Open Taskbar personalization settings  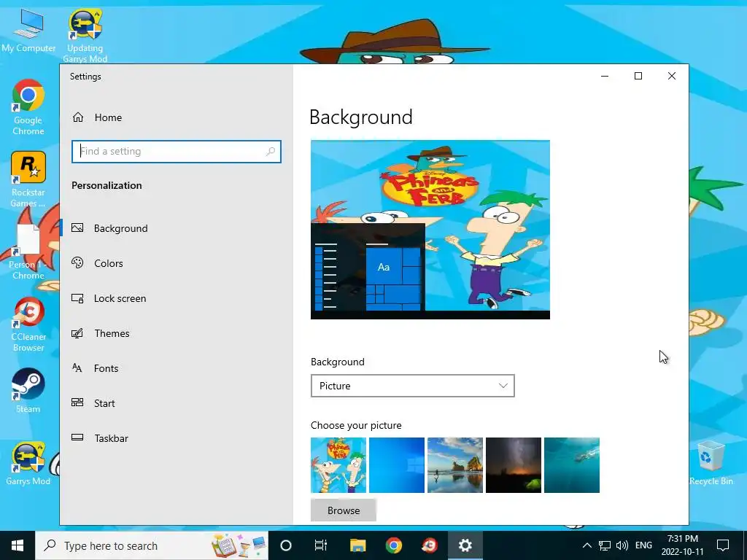point(177,438)
